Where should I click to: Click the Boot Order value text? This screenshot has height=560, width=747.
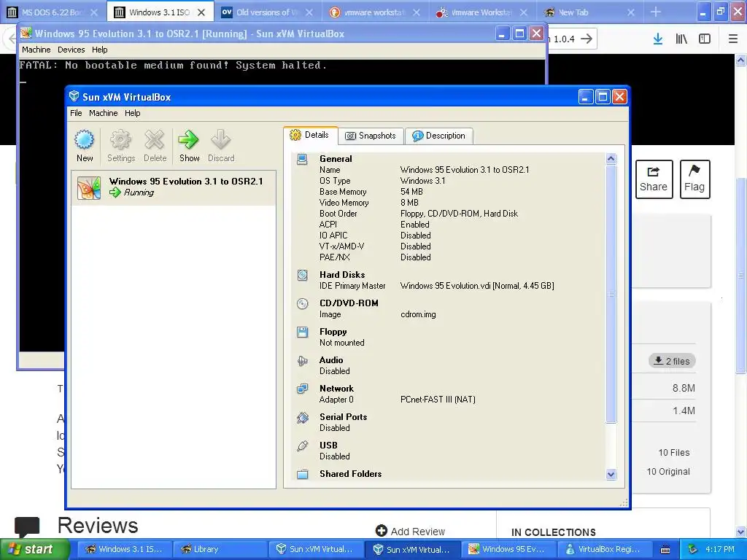point(459,214)
